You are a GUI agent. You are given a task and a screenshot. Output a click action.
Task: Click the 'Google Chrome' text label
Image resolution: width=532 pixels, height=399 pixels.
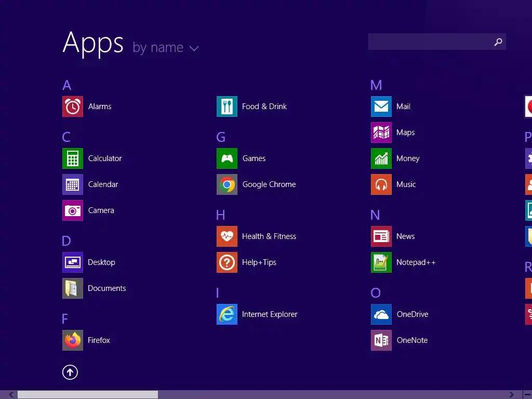point(269,184)
